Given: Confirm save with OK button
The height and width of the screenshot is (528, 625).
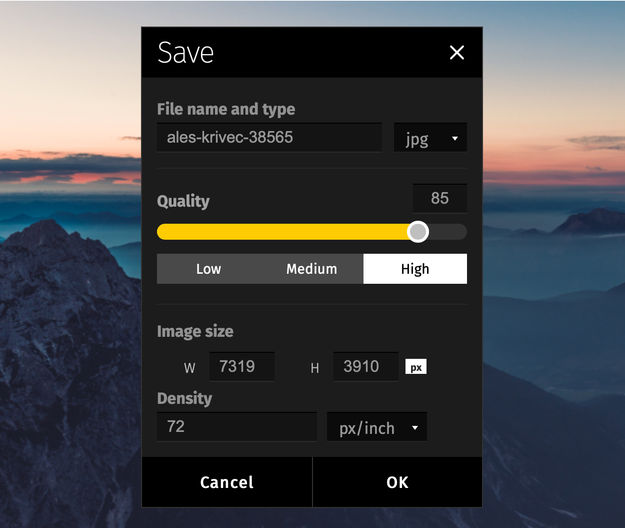Looking at the screenshot, I should click(397, 482).
